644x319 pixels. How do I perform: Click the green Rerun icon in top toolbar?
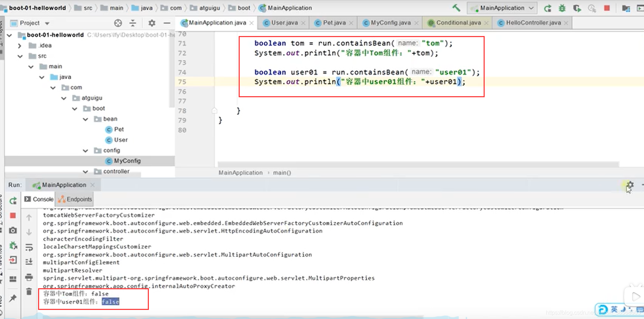click(x=548, y=8)
